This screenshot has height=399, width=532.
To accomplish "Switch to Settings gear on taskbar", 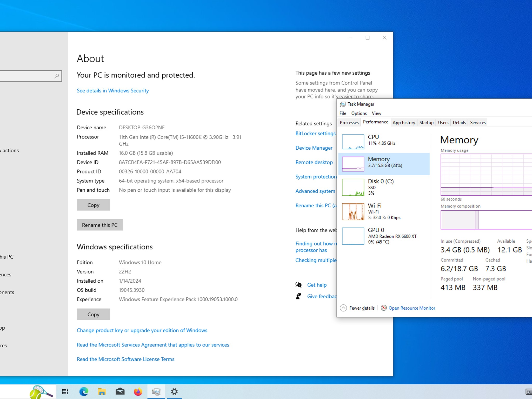I will (174, 391).
